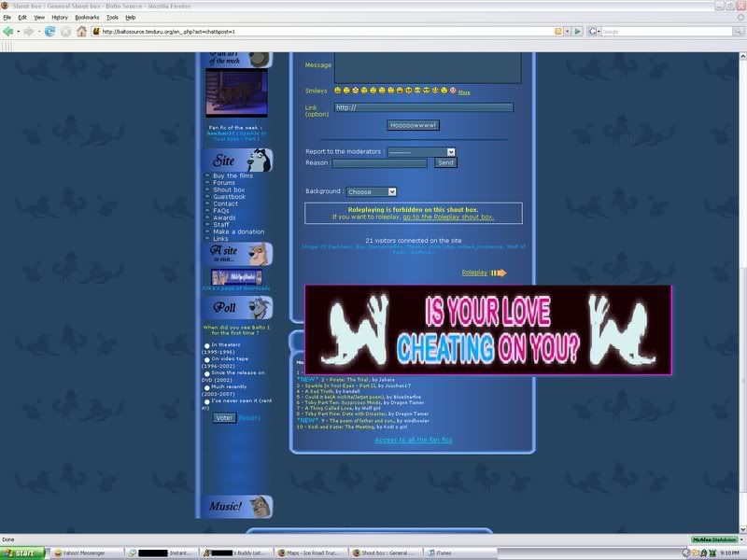The height and width of the screenshot is (560, 747).
Task: Open the Tools menu
Action: (x=112, y=17)
